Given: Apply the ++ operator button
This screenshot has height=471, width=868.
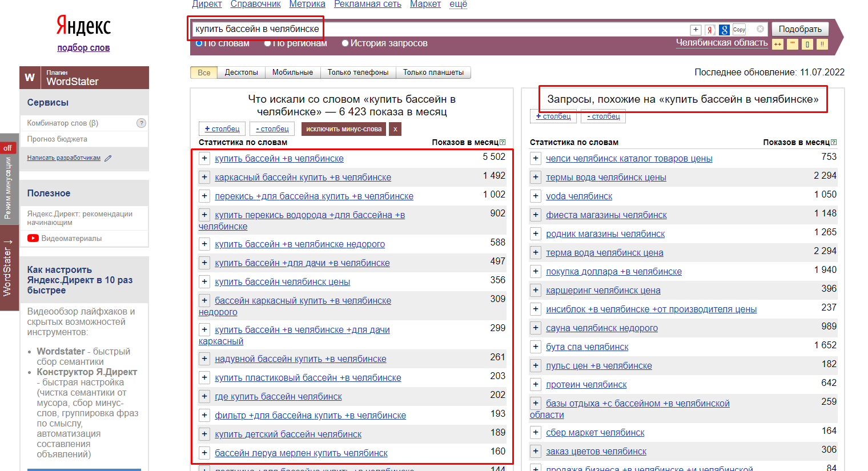Looking at the screenshot, I should [778, 44].
